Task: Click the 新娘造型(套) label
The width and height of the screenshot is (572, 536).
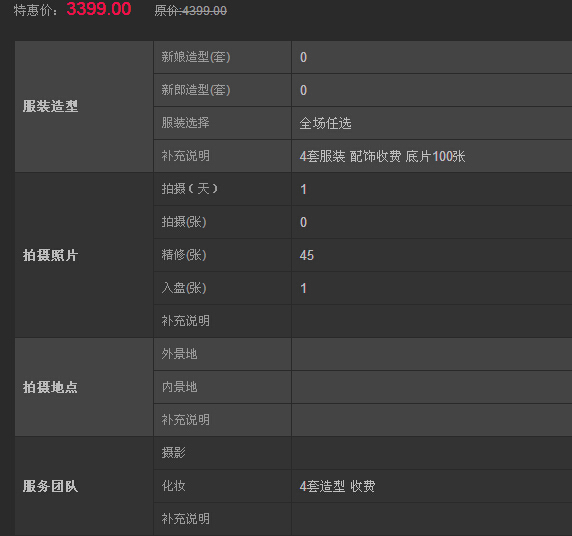Action: tap(196, 57)
